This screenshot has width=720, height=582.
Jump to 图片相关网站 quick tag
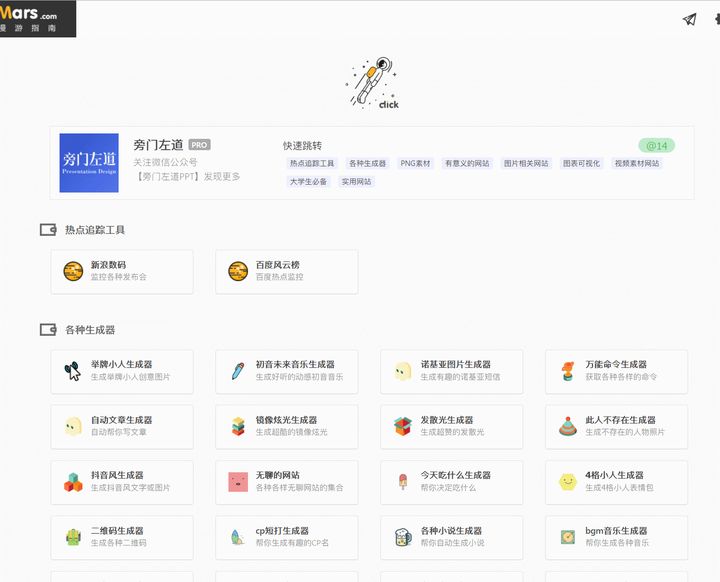point(526,163)
